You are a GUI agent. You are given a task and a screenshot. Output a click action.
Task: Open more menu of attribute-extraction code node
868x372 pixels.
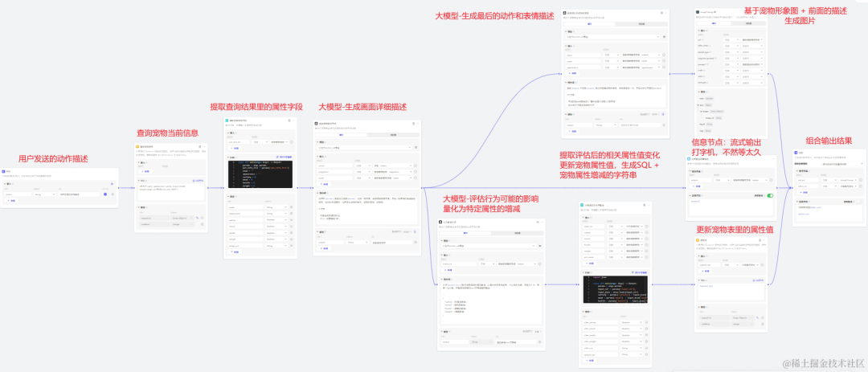coord(293,121)
